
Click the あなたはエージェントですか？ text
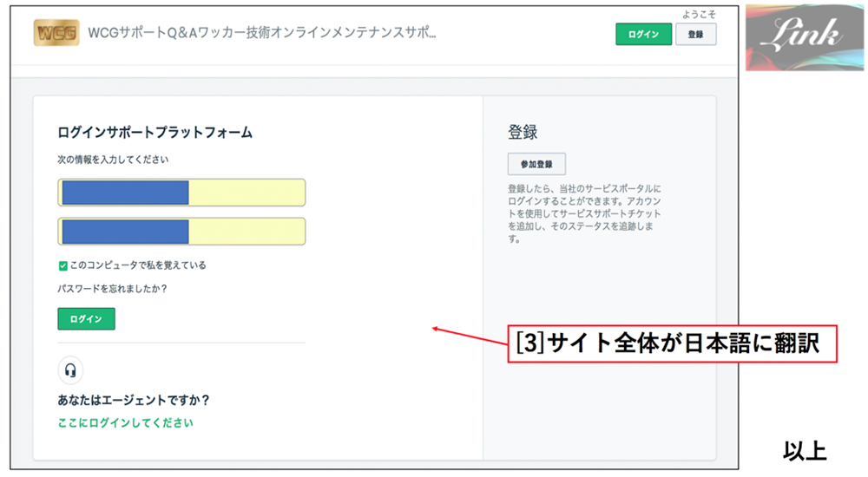134,400
